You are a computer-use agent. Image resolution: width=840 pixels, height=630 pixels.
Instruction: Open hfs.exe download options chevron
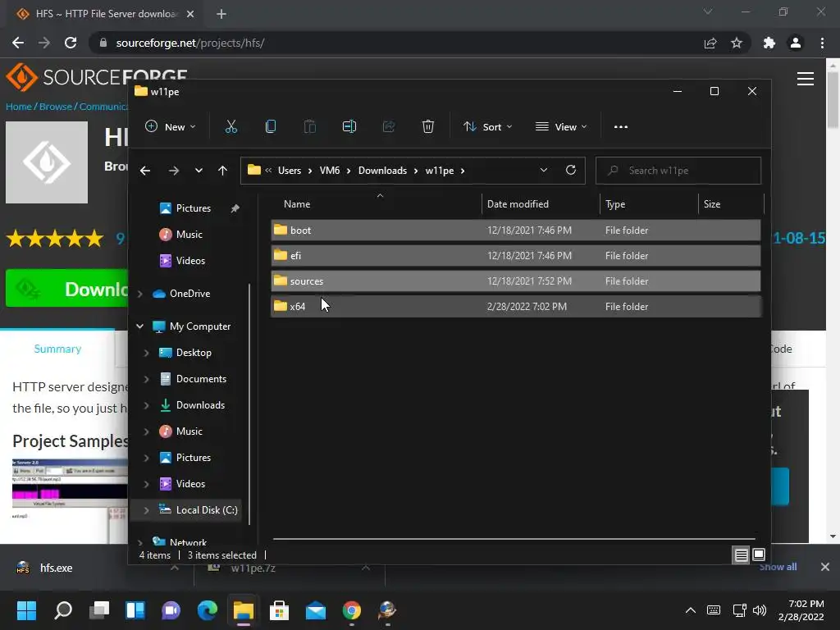tap(174, 568)
